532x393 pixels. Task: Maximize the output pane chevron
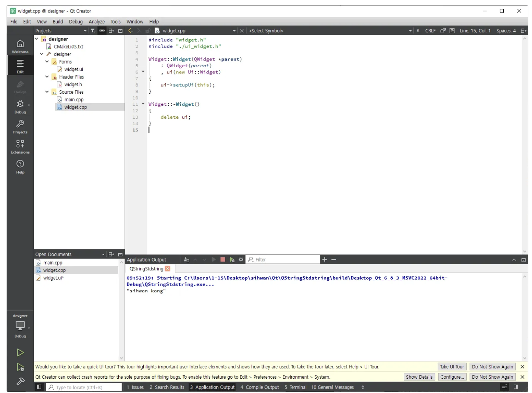click(514, 260)
